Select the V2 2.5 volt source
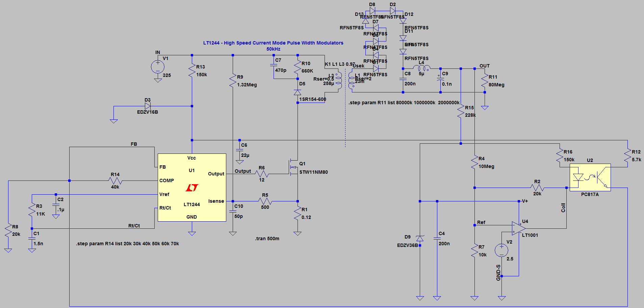644x308 pixels. tap(501, 250)
